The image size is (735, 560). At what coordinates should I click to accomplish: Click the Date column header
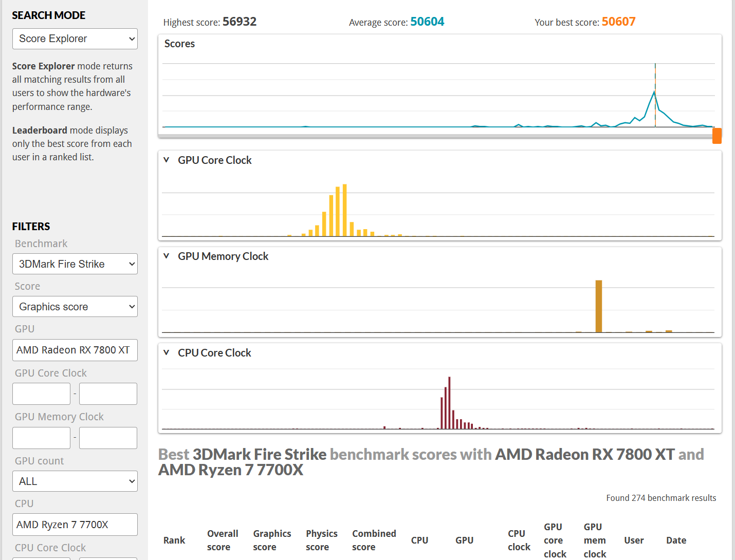tap(676, 540)
